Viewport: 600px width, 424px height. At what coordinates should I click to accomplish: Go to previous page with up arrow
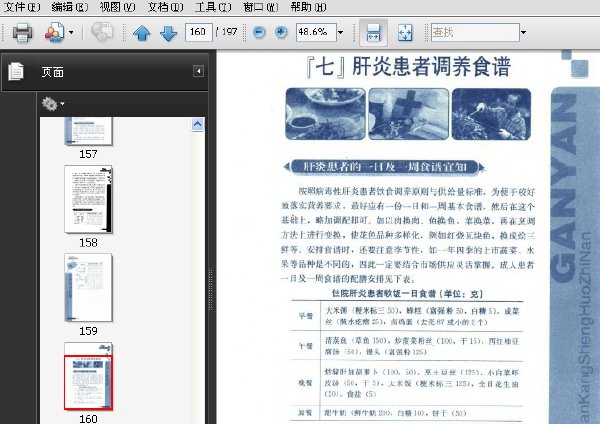[x=142, y=33]
